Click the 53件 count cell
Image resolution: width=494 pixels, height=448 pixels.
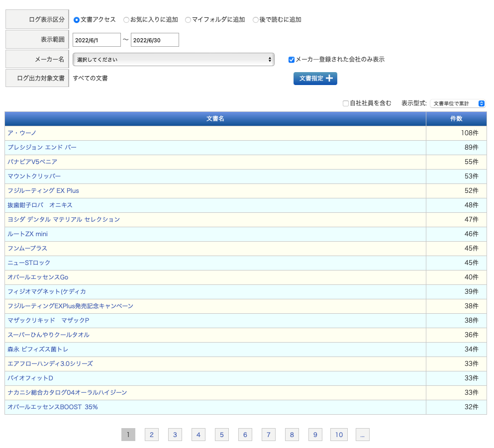click(x=456, y=177)
